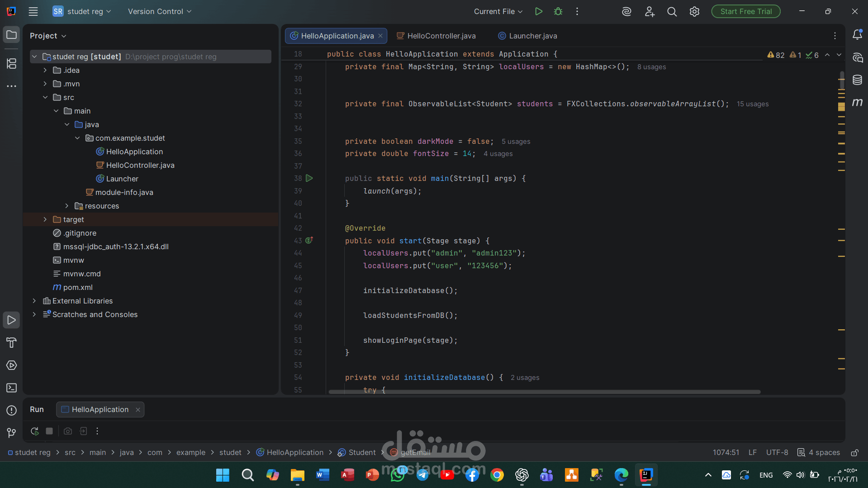Rerun HelloApplication in the Run panel

pyautogui.click(x=35, y=431)
